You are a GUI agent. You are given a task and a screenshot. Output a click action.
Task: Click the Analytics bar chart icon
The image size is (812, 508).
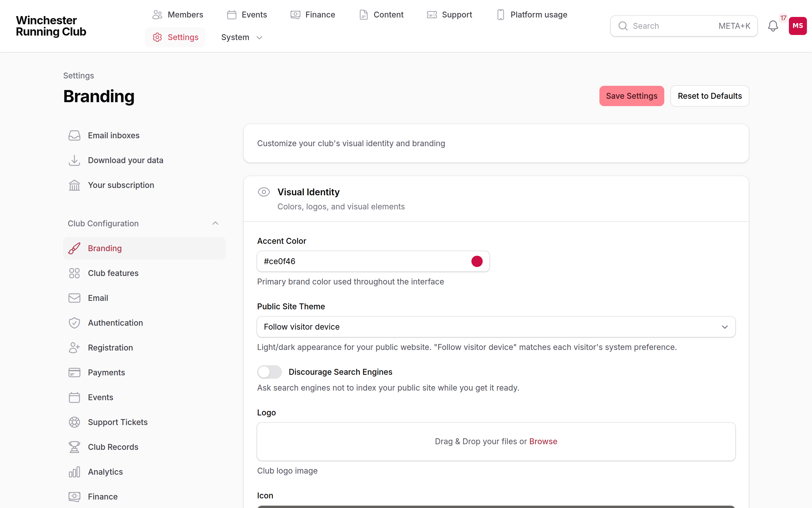[x=74, y=472]
